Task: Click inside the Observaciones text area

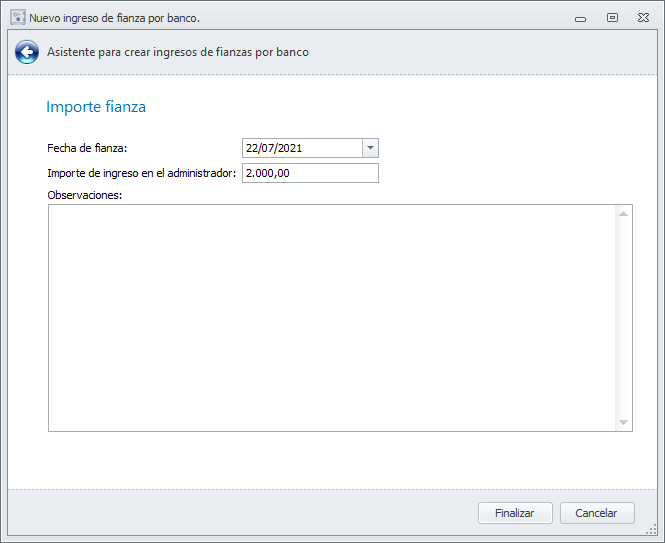Action: (332, 318)
